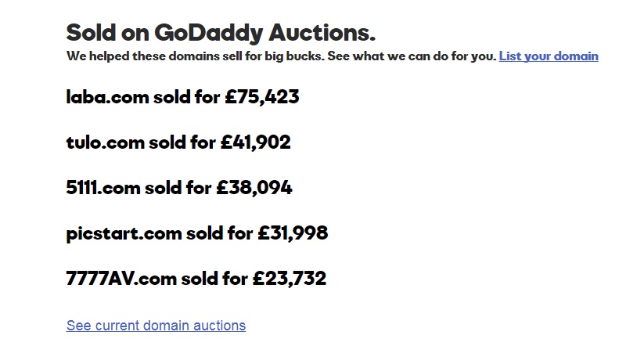
Task: Click "sold for" in the 7777AV.com row
Action: point(215,278)
